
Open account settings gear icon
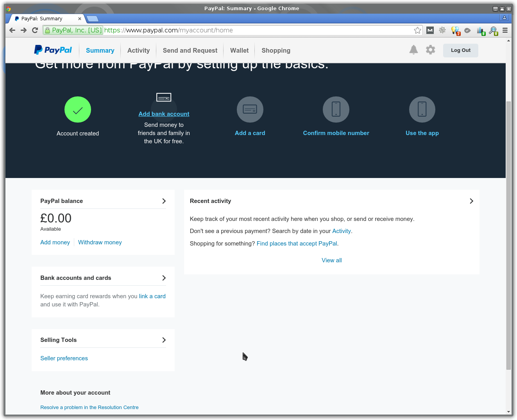[430, 50]
